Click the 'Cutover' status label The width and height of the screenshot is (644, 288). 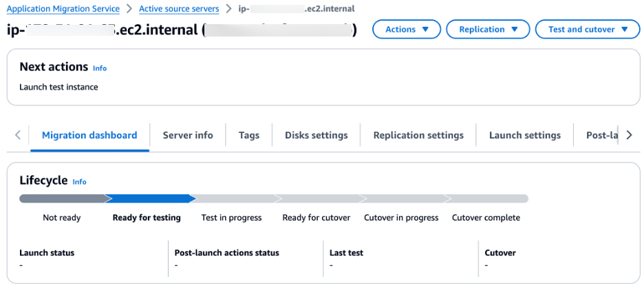[x=500, y=253]
